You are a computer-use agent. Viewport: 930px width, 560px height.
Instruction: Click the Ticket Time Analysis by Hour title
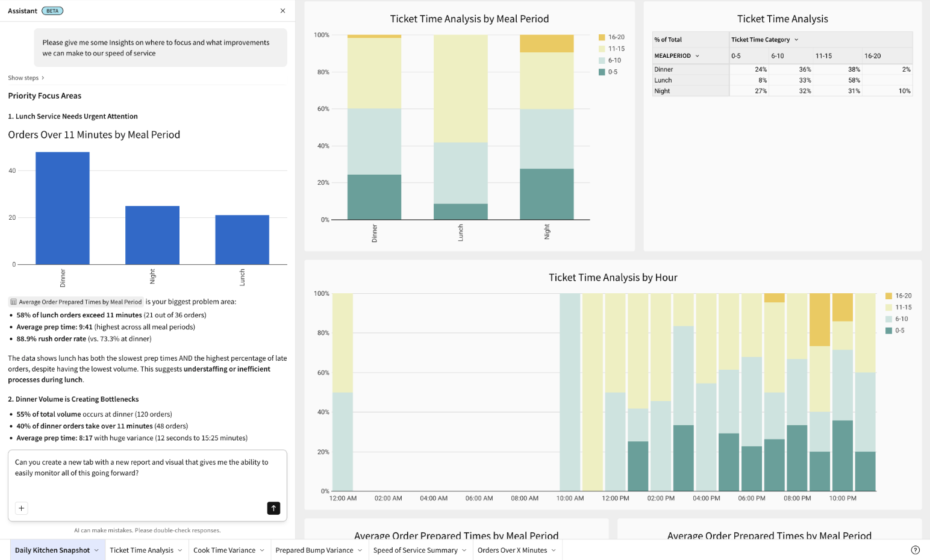613,278
